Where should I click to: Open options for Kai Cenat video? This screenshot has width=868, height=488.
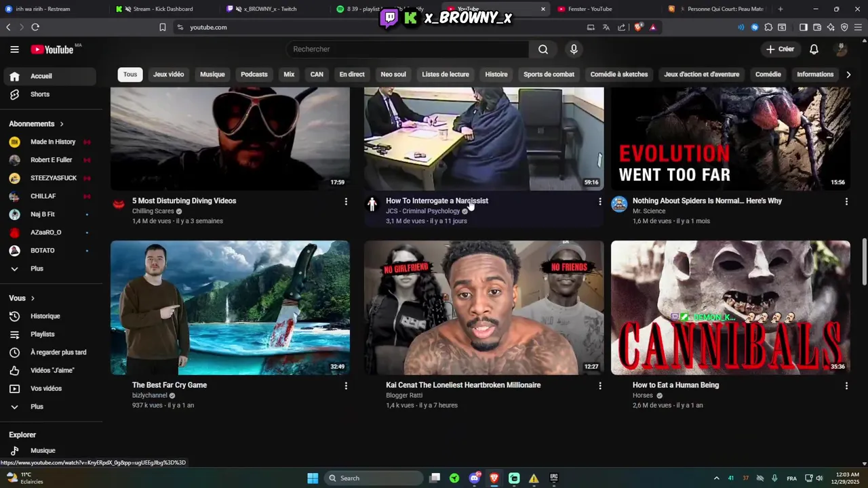(599, 386)
